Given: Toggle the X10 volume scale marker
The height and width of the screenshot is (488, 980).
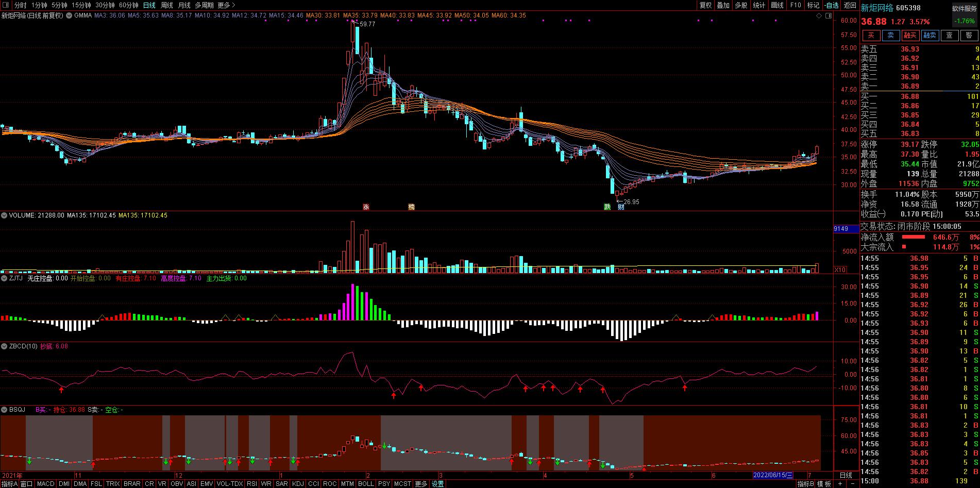Looking at the screenshot, I should (840, 270).
